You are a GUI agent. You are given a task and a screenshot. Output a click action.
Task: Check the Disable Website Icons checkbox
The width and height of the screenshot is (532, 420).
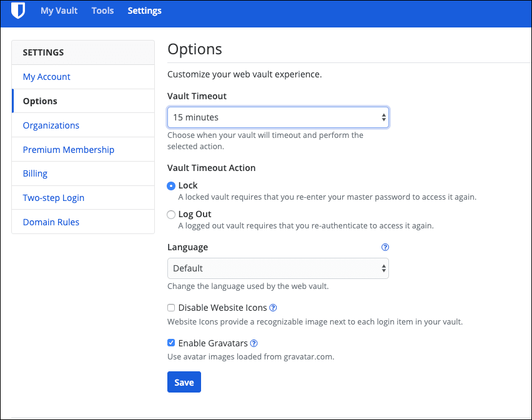(x=171, y=308)
